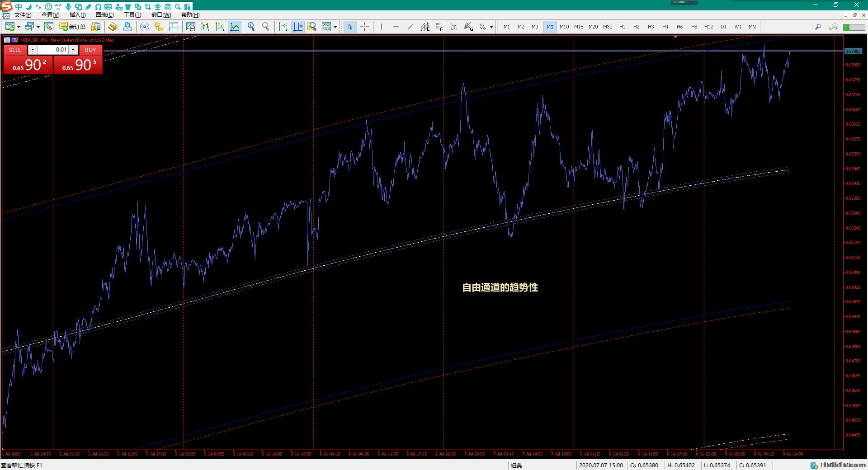
Task: Toggle chart auto scroll
Action: tap(283, 27)
